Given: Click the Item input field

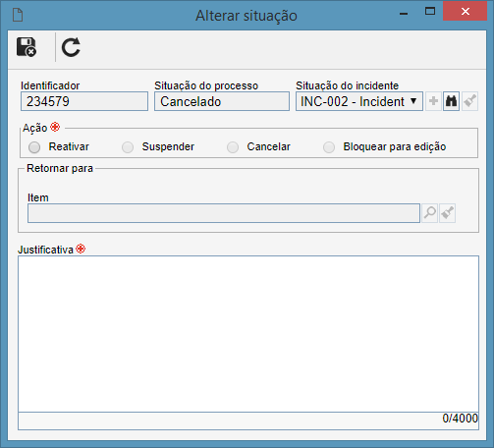Looking at the screenshot, I should [x=224, y=213].
